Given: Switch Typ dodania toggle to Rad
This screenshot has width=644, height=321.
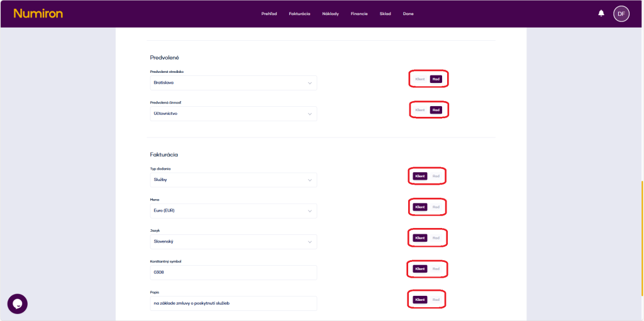Looking at the screenshot, I should (436, 176).
